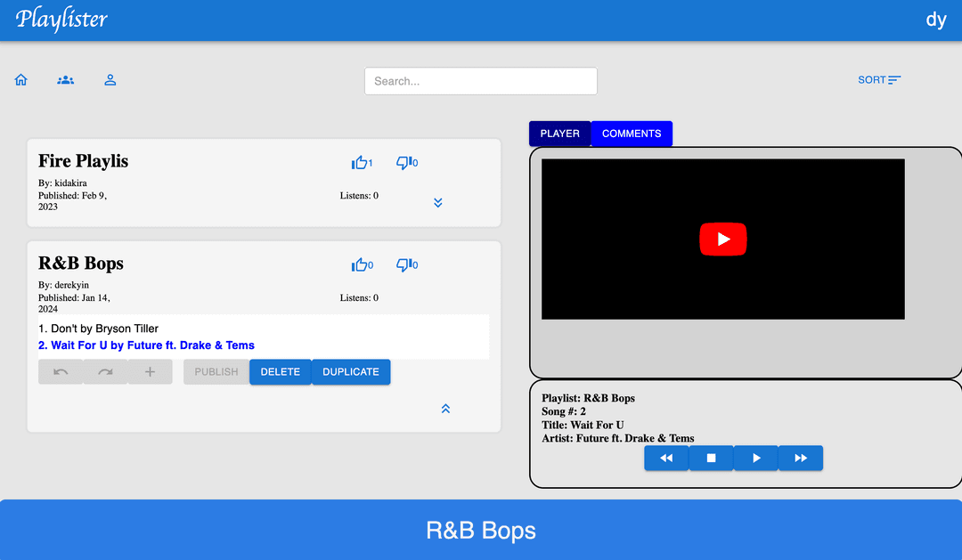962x560 pixels.
Task: Go to the Home playlists view
Action: (x=21, y=80)
